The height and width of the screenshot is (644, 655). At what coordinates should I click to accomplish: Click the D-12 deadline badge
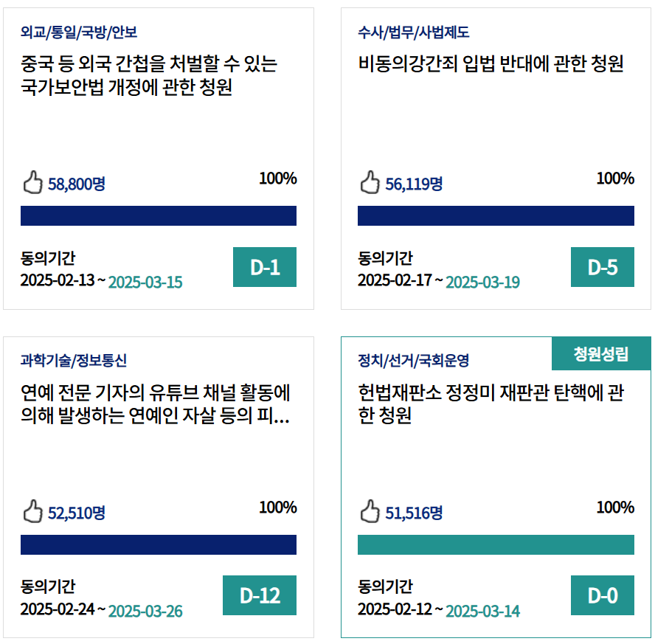pos(260,595)
